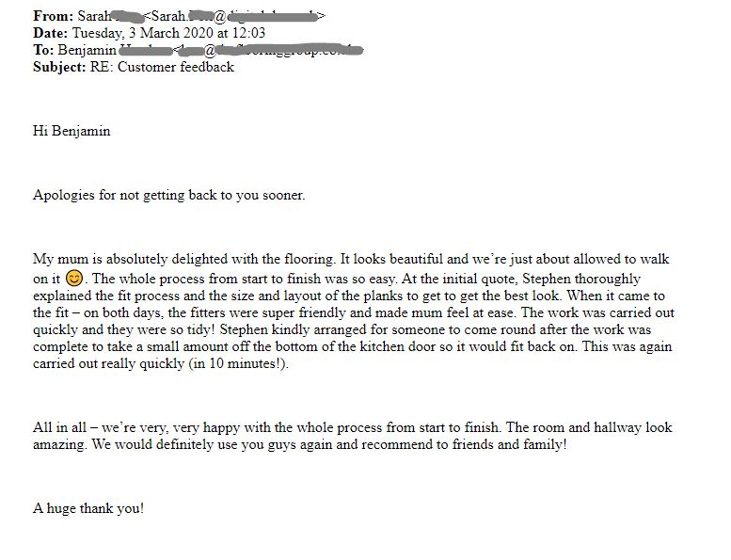Click the recipient name "Benjamin" in To line

87,50
